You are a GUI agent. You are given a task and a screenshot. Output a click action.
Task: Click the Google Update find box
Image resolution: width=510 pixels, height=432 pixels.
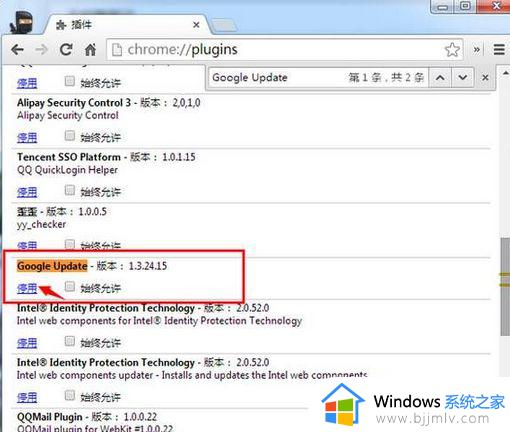(x=277, y=78)
